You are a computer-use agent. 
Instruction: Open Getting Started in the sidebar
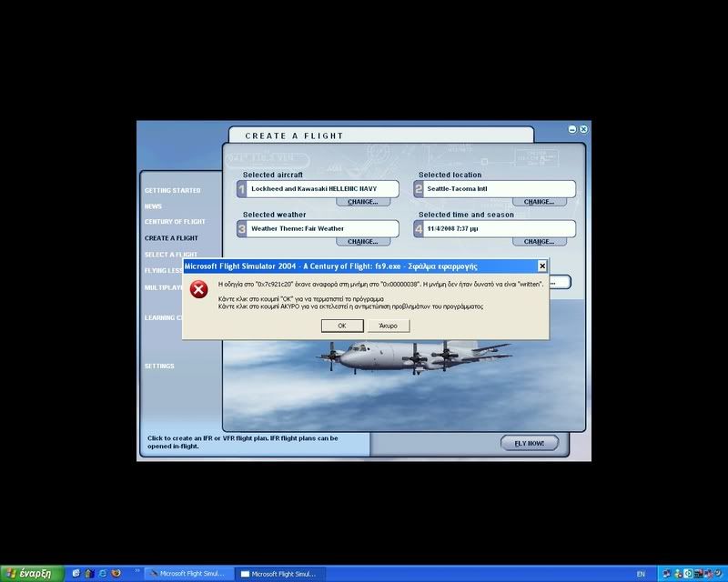point(172,190)
